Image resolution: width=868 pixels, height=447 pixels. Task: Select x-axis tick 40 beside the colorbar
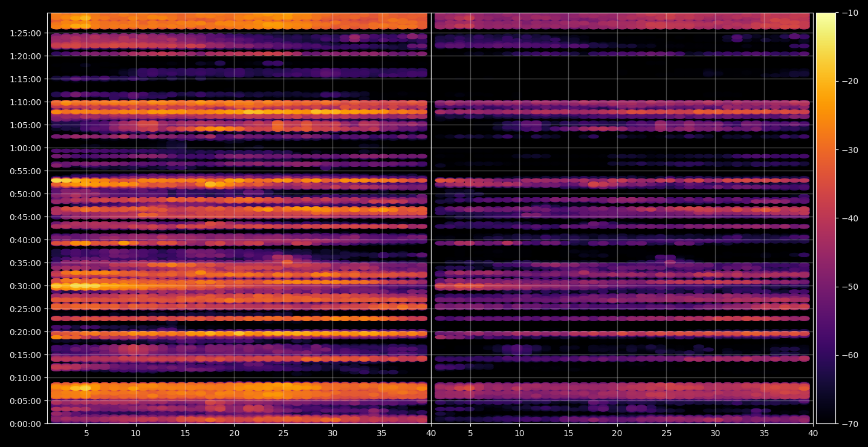click(814, 433)
